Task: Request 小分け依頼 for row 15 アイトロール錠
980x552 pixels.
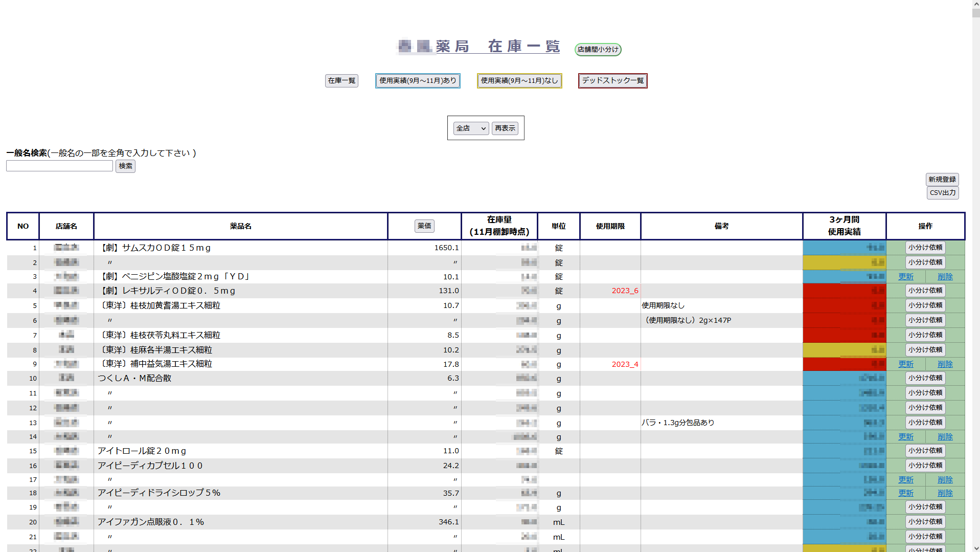Action: (x=925, y=451)
